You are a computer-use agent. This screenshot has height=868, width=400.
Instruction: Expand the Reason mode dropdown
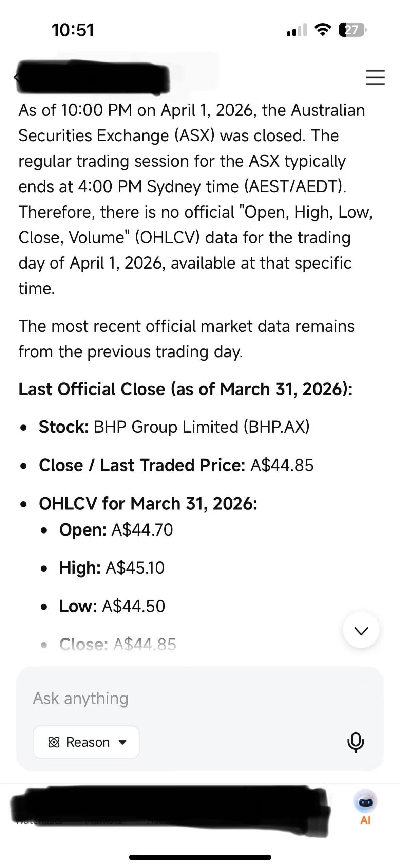point(86,742)
